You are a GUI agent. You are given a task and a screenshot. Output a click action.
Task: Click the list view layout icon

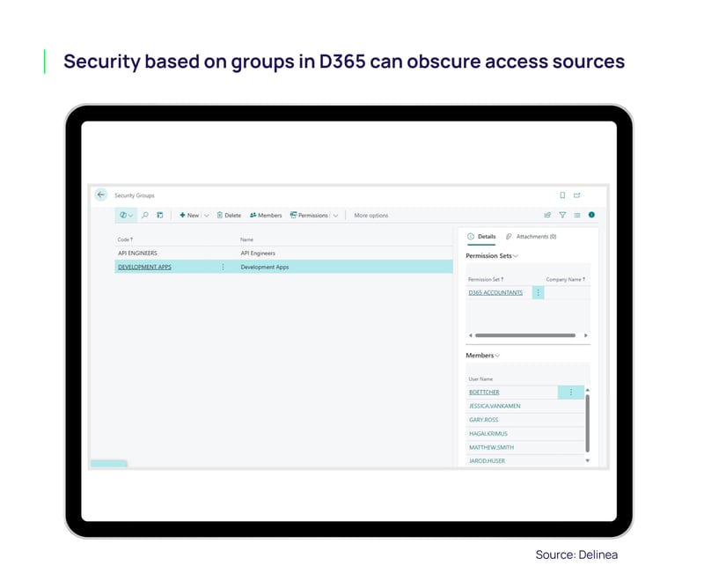(577, 215)
